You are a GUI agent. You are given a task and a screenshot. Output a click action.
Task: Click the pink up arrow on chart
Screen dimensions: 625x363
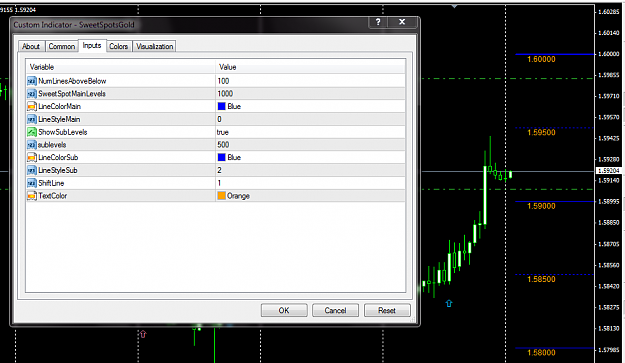point(143,334)
